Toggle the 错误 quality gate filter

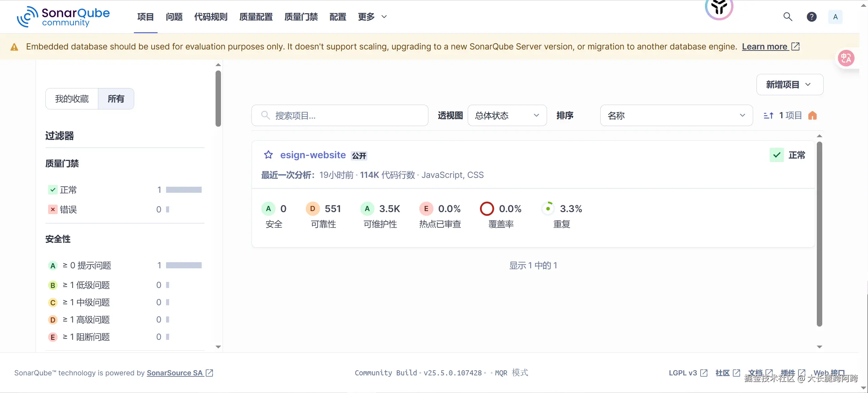click(68, 209)
